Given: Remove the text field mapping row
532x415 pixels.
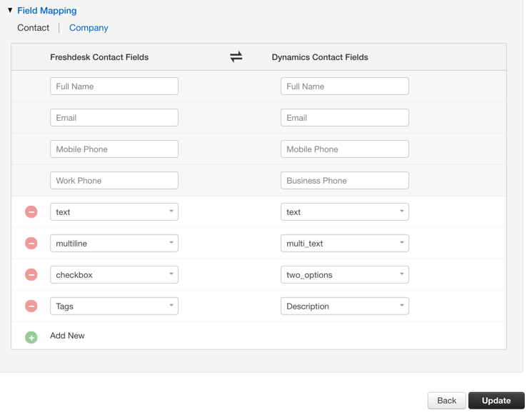Looking at the screenshot, I should 31,211.
